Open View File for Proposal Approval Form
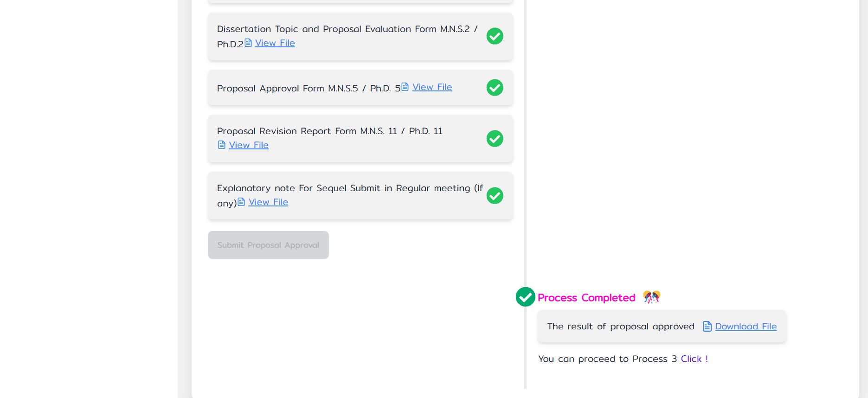The width and height of the screenshot is (868, 398). click(x=432, y=87)
